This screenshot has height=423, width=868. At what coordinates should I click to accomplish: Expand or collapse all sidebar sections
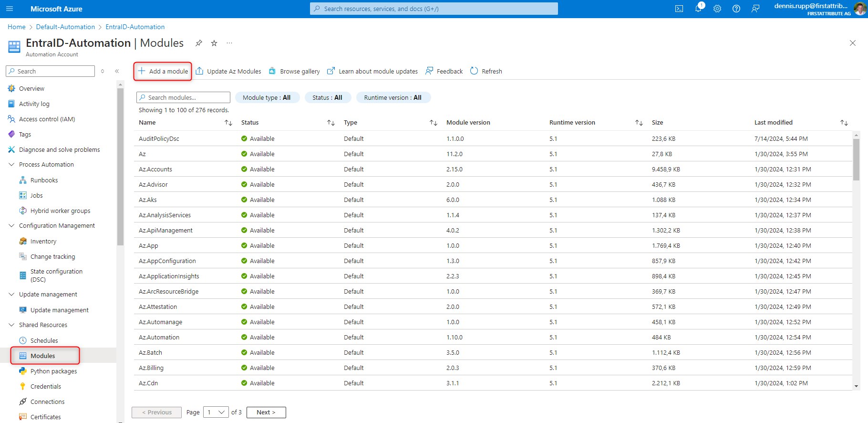[103, 71]
